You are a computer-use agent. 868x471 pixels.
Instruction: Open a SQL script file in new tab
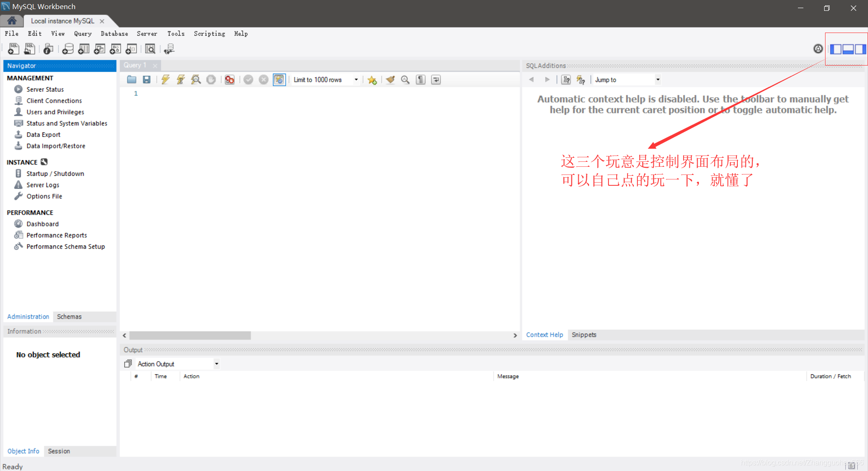click(29, 49)
